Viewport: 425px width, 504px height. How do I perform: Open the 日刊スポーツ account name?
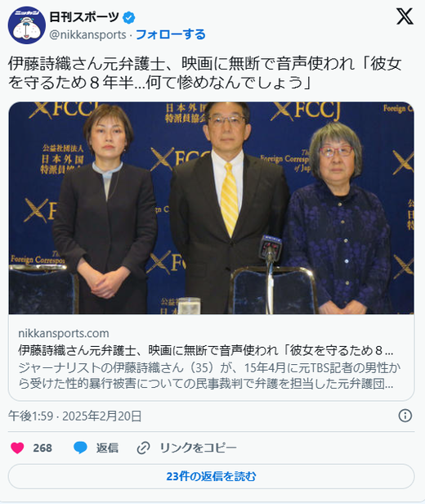[x=84, y=17]
